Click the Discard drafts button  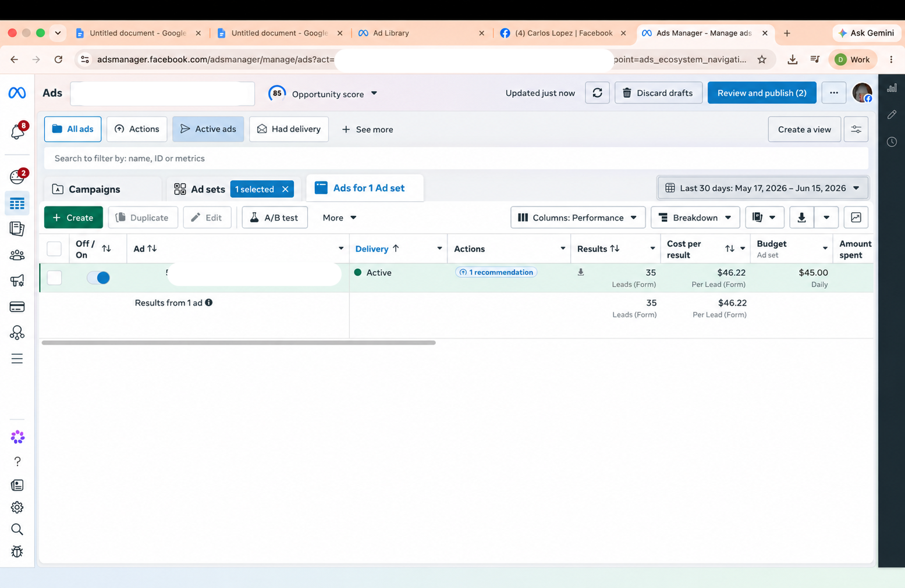[x=658, y=93]
